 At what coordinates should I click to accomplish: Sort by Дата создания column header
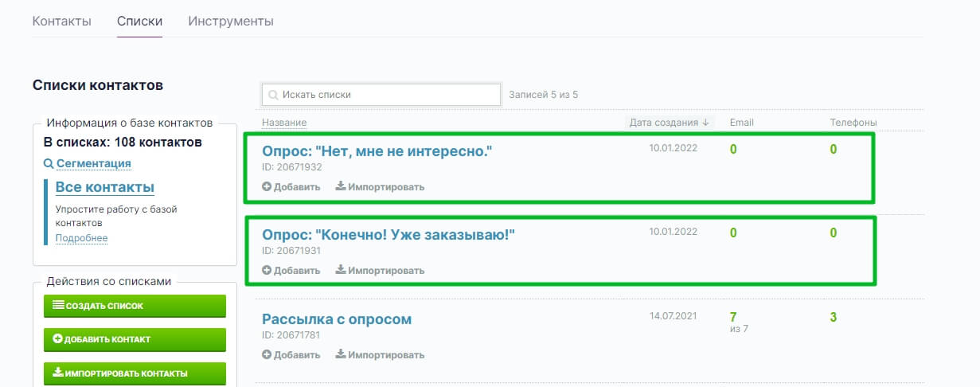[669, 123]
